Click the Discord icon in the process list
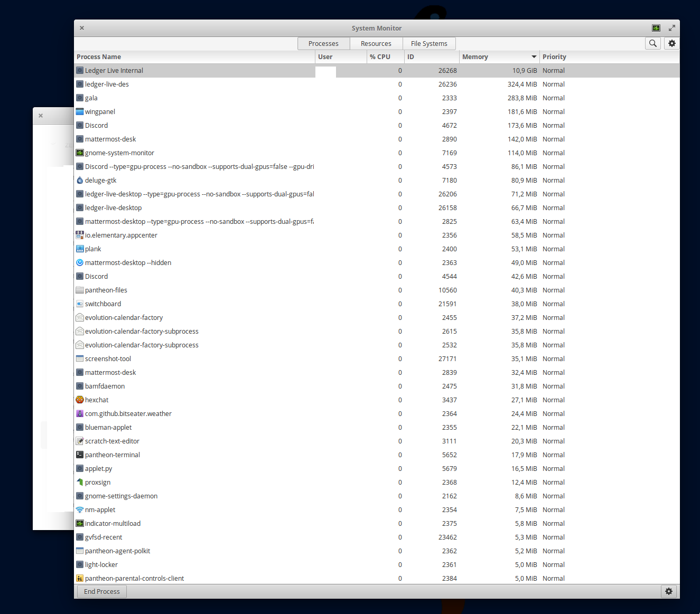 [79, 125]
